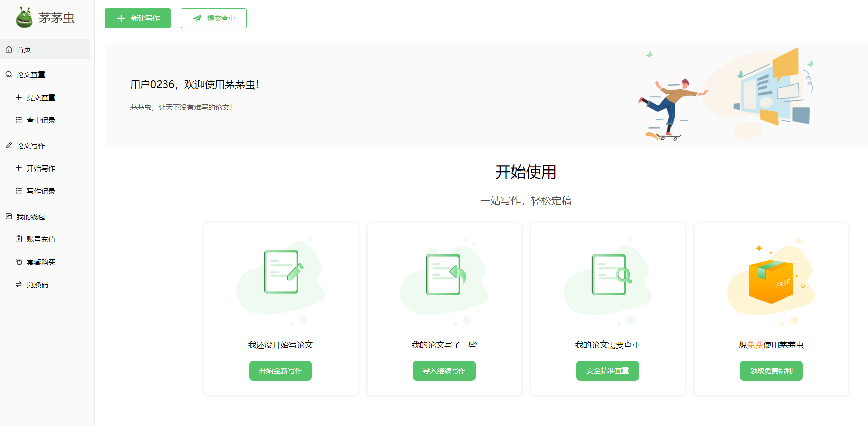Click the magnifier icon beside 论文查重

coord(9,74)
